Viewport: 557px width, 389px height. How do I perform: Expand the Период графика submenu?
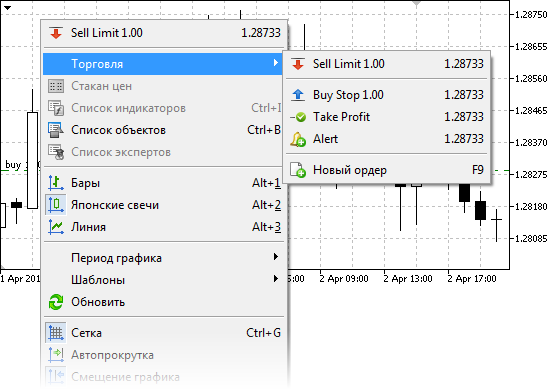pyautogui.click(x=164, y=258)
